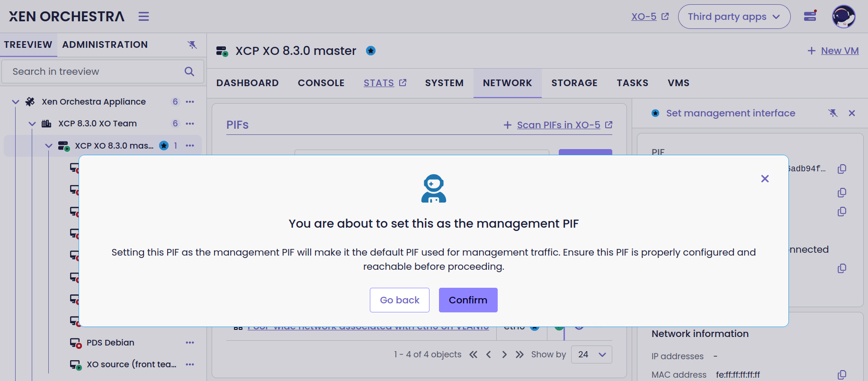868x381 pixels.
Task: Select Xen Orchestra Appliance in the tree
Action: coord(94,102)
